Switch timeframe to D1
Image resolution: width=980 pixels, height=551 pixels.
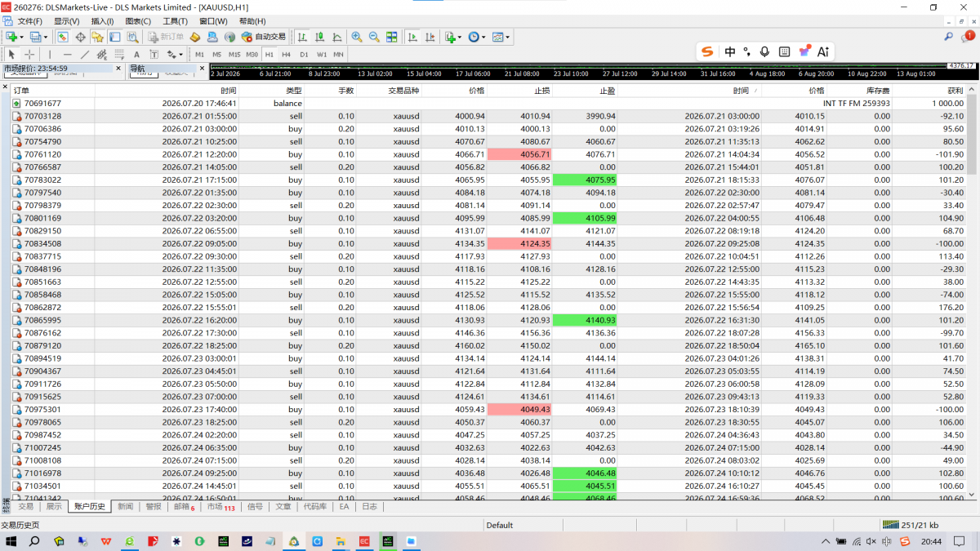coord(304,55)
